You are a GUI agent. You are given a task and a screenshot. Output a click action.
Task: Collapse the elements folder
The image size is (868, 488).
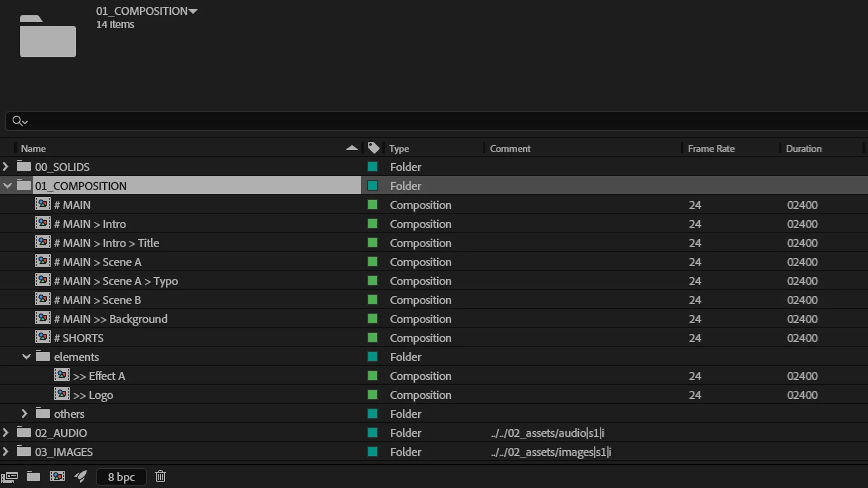coord(26,357)
